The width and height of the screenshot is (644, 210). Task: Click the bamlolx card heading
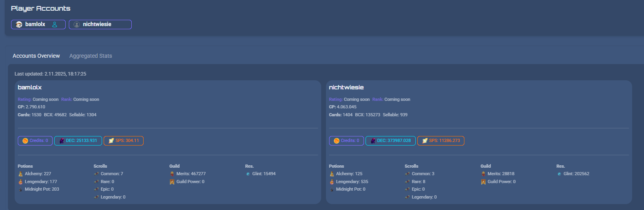[30, 87]
